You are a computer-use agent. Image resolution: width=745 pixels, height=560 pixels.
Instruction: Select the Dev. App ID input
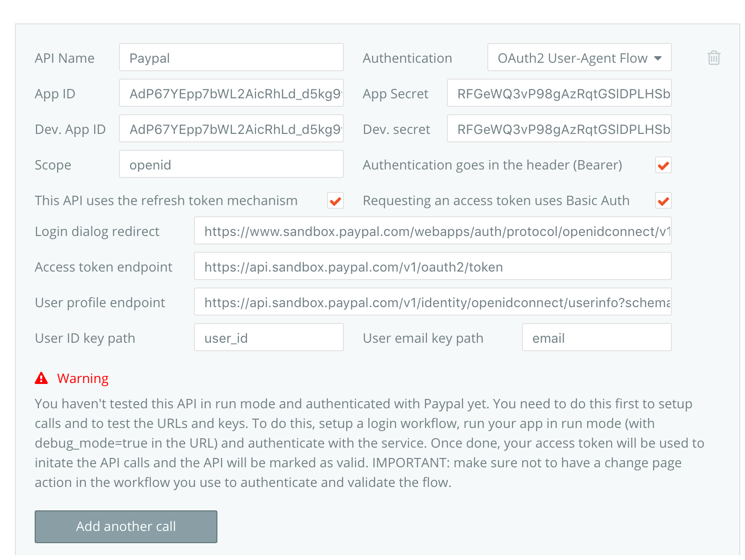tap(231, 129)
